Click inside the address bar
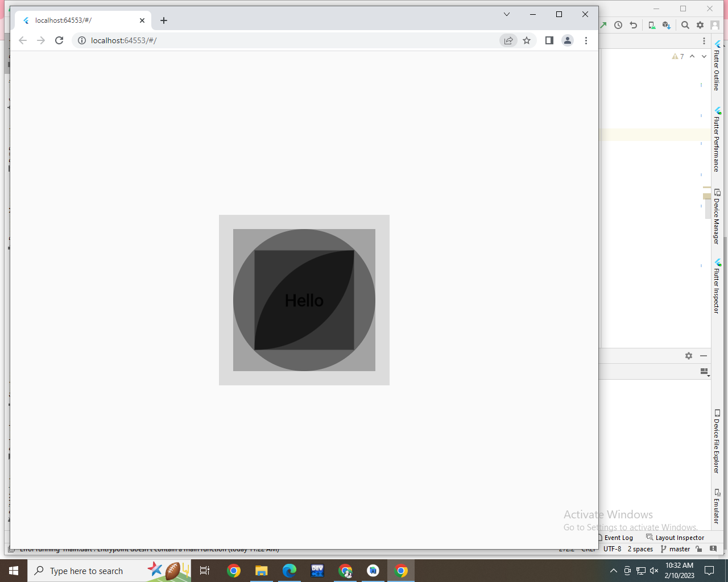Screen dimensions: 728x582 227,40
